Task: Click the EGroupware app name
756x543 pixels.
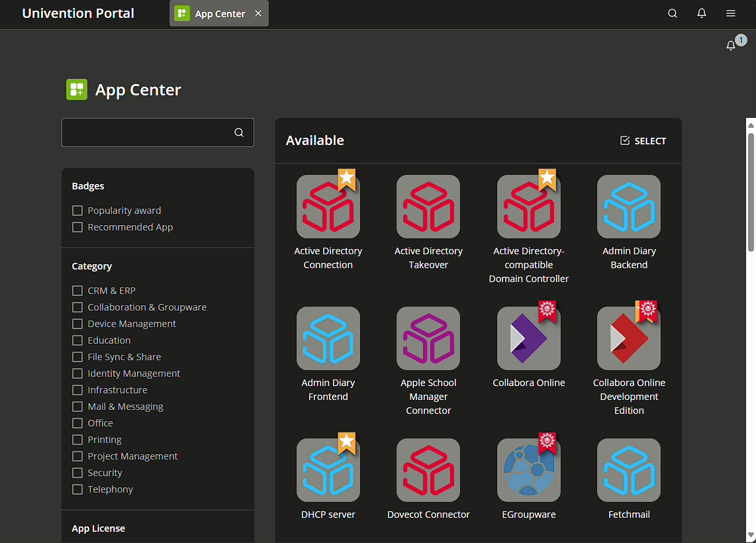Action: (528, 515)
